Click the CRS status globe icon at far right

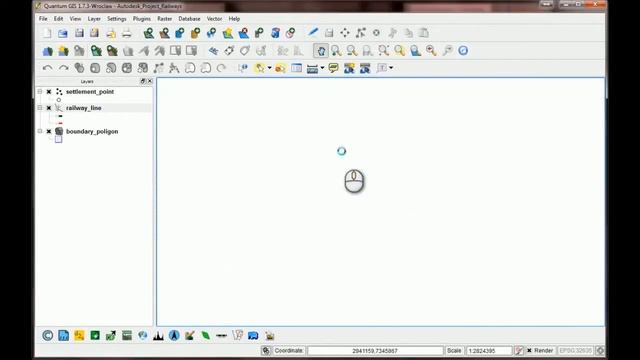(x=600, y=351)
